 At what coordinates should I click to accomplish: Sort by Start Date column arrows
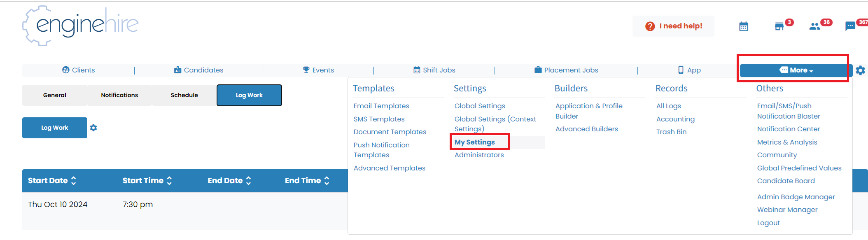tap(74, 181)
